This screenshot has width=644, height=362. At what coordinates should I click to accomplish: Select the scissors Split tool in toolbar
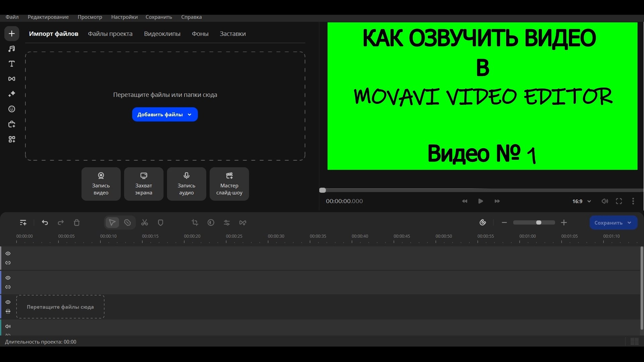pos(145,223)
